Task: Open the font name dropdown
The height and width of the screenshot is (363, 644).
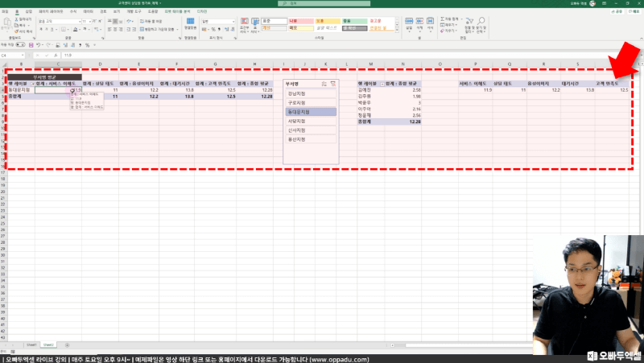Action: click(x=60, y=20)
